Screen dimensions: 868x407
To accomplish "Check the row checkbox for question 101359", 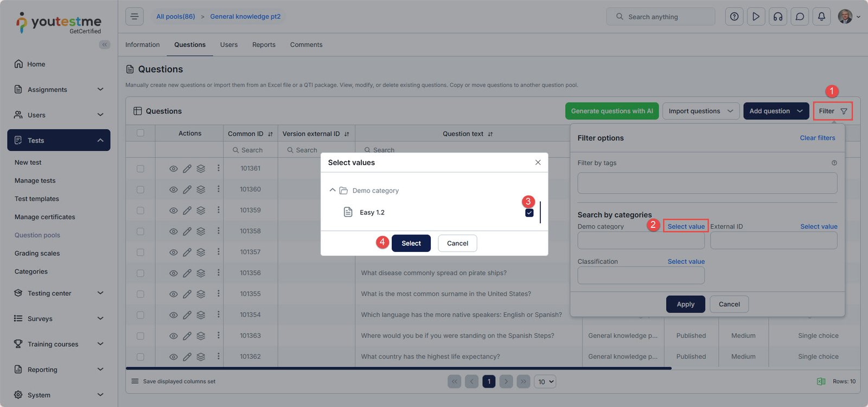I will coord(141,210).
